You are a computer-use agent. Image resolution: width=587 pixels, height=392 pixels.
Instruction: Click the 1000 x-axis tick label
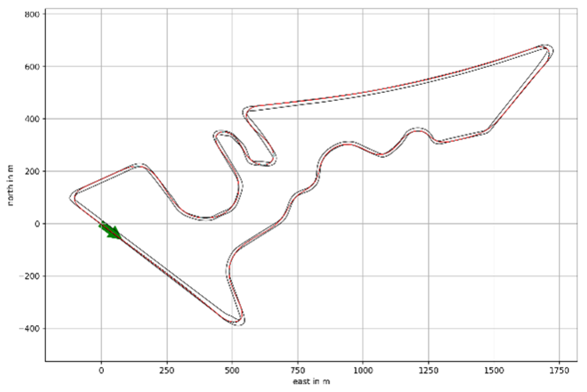363,371
